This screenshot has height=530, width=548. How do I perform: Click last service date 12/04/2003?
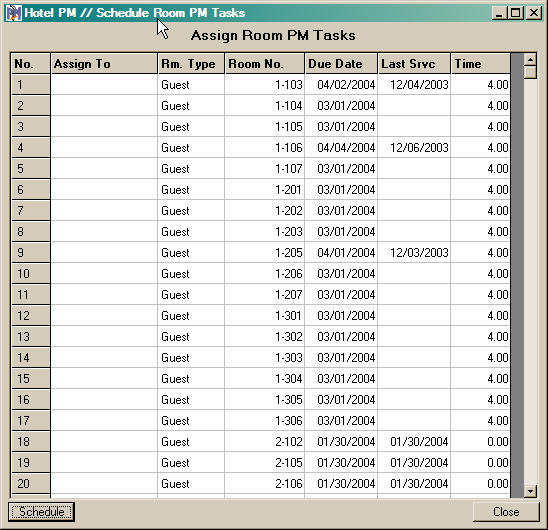[414, 85]
